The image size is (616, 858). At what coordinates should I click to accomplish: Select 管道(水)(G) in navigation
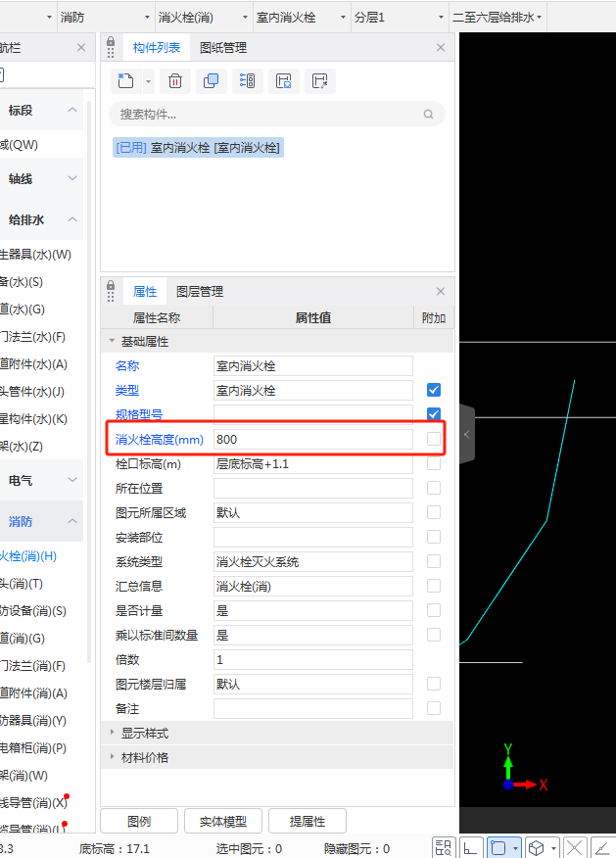point(23,310)
